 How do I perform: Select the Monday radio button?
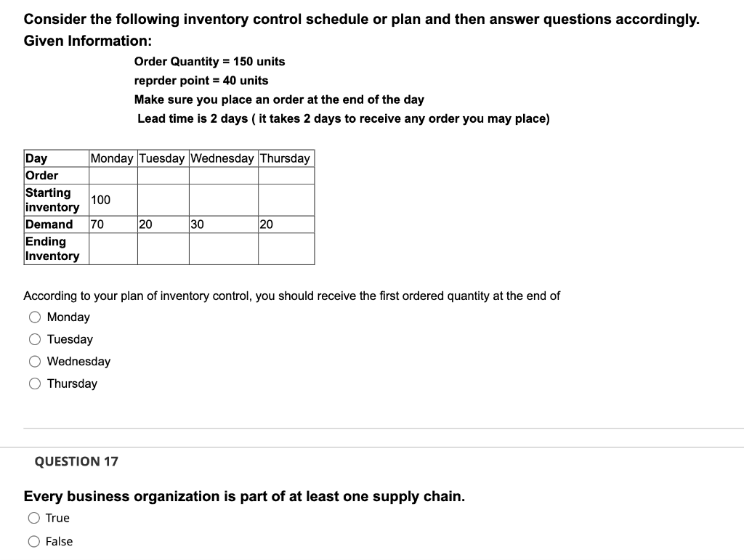[x=34, y=317]
